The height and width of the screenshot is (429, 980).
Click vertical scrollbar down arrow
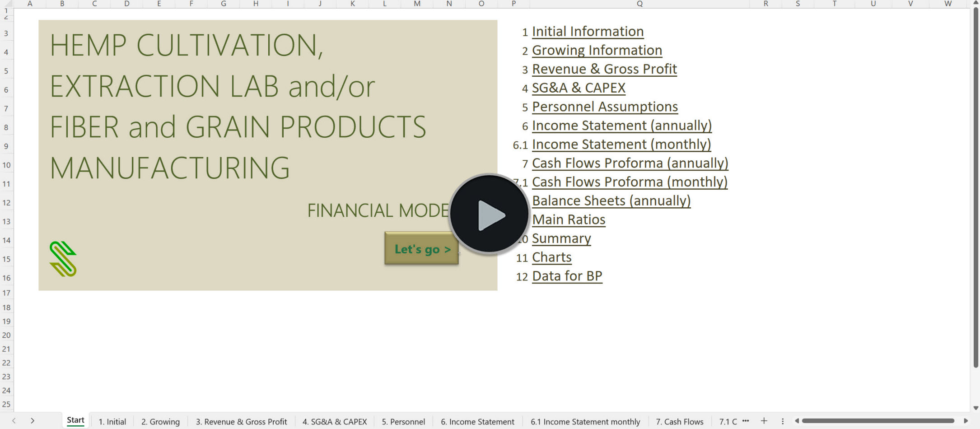(975, 408)
